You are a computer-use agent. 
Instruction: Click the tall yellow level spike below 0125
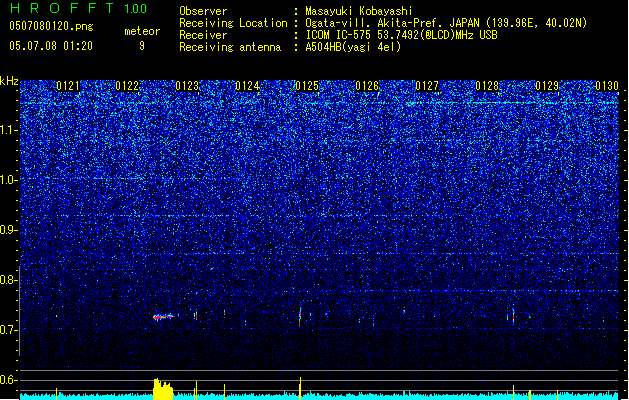(300, 388)
